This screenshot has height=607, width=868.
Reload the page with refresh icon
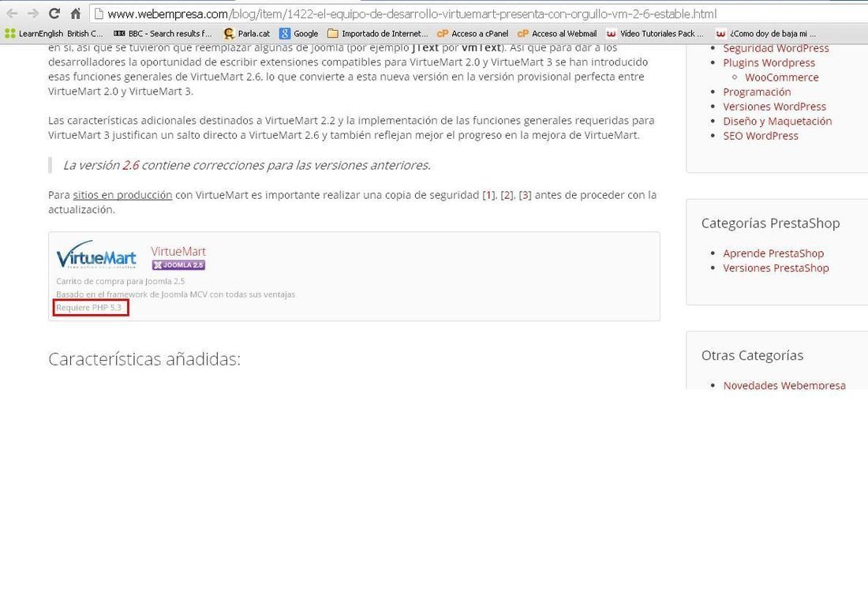point(54,13)
